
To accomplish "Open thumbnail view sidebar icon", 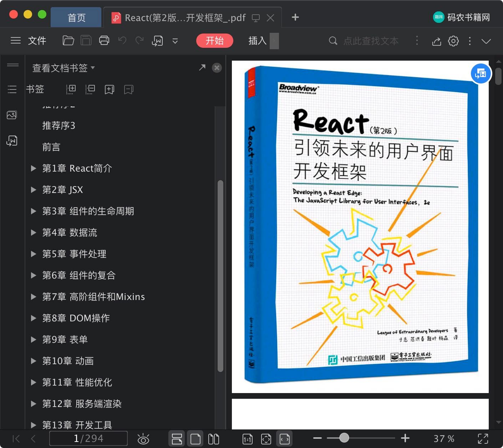I will click(12, 115).
